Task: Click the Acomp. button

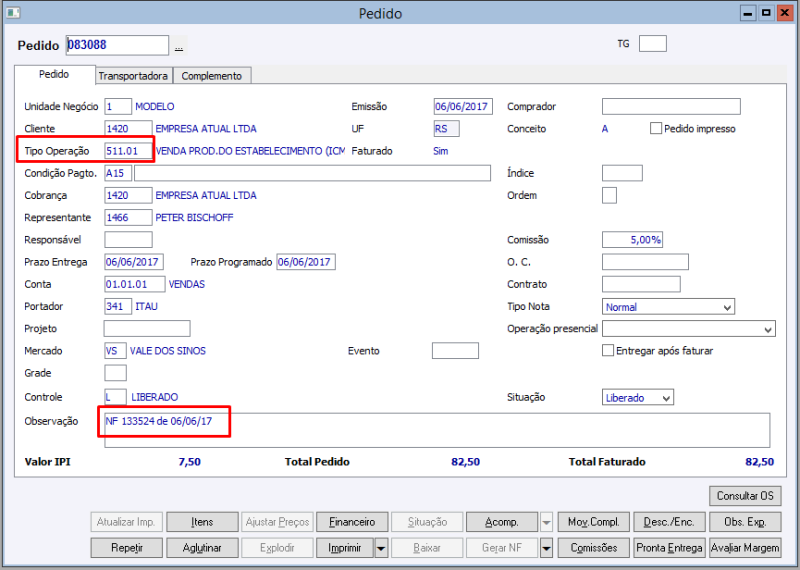Action: pos(502,522)
